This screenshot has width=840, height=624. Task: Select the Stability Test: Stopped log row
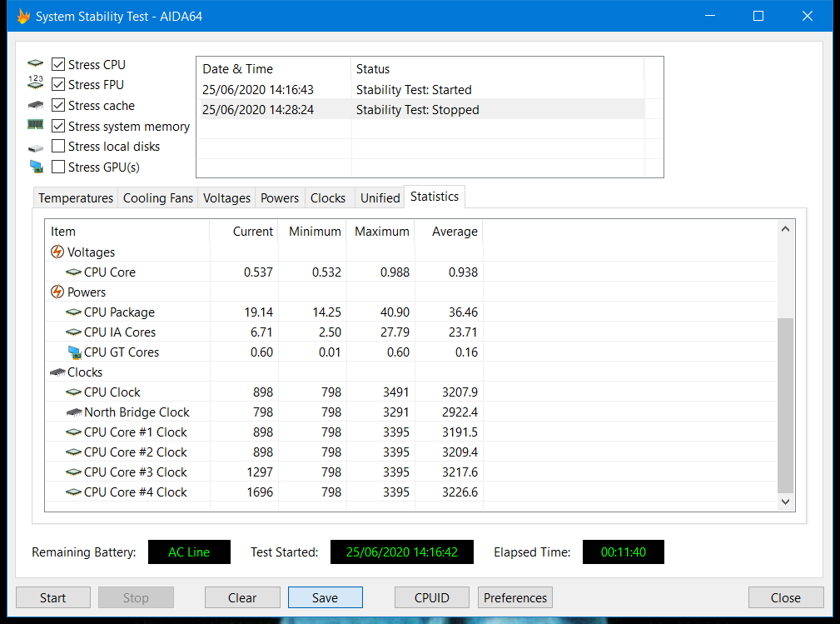click(420, 109)
